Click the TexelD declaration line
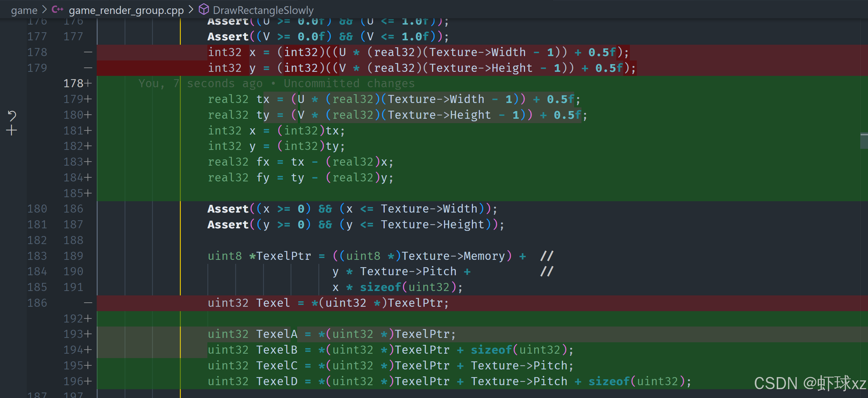The width and height of the screenshot is (868, 398). 450,382
